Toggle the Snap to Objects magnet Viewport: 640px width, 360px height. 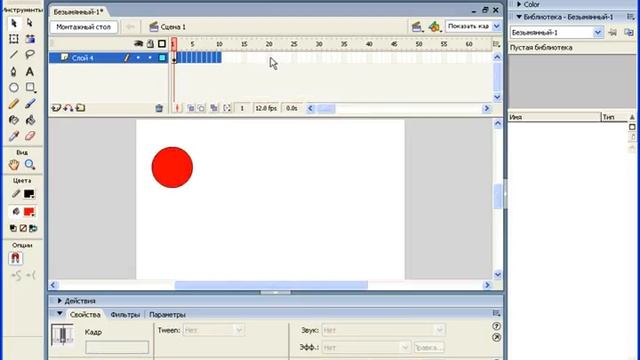(x=16, y=258)
